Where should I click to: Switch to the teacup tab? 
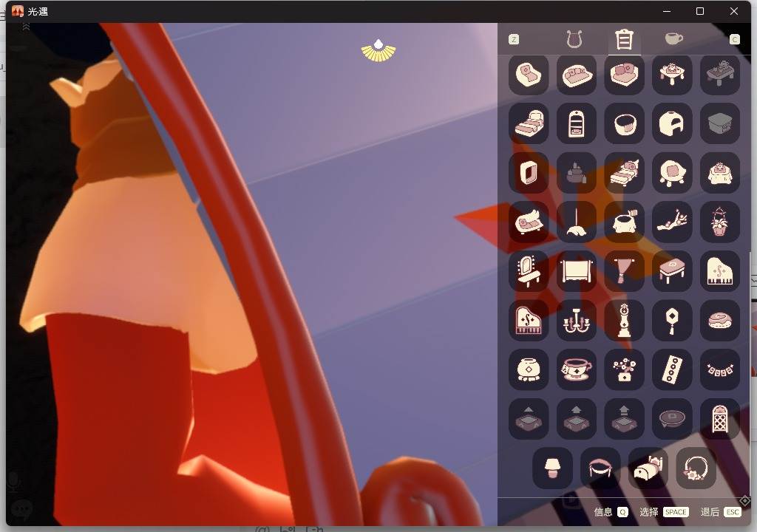[x=674, y=38]
